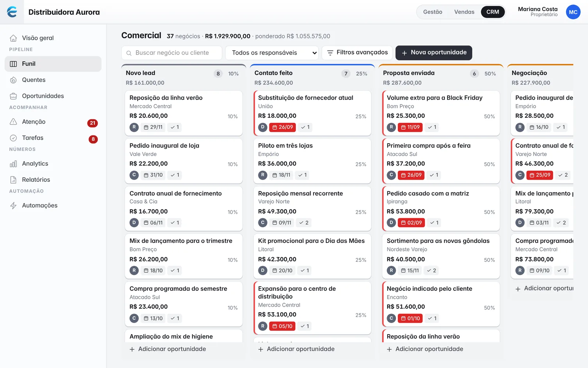
Task: Click the Mariana Costa user name
Action: coord(538,9)
